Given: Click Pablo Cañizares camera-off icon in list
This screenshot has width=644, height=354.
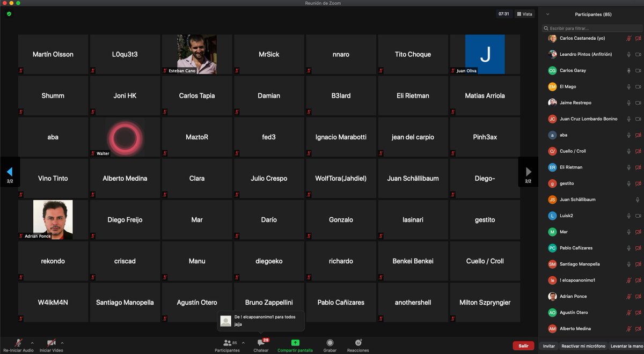Looking at the screenshot, I should [638, 248].
